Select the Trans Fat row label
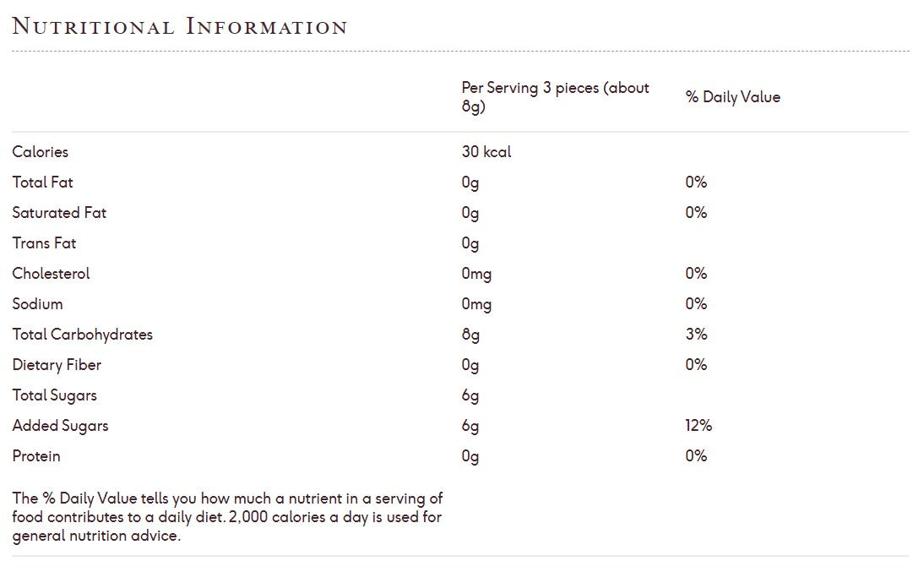Image resolution: width=924 pixels, height=572 pixels. pos(44,243)
